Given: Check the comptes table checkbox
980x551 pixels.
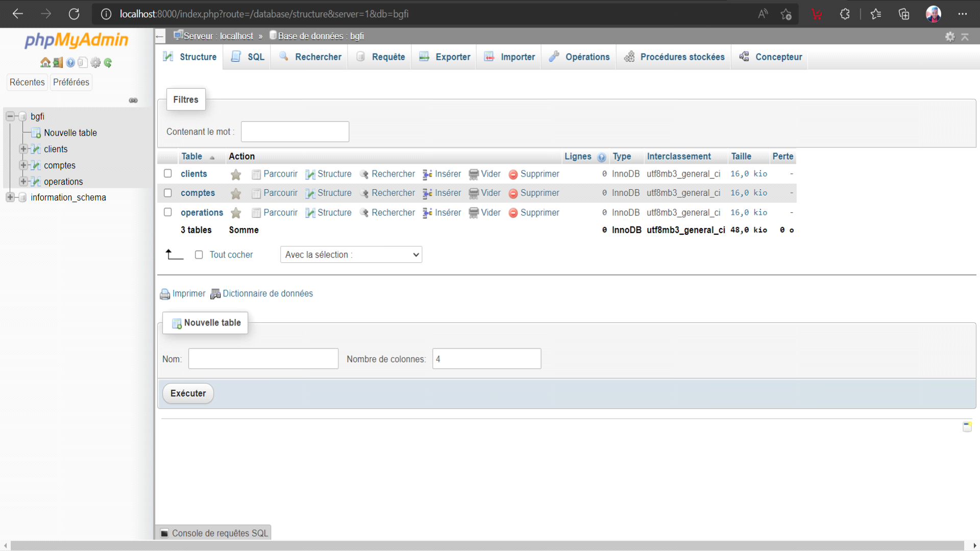Looking at the screenshot, I should point(167,193).
